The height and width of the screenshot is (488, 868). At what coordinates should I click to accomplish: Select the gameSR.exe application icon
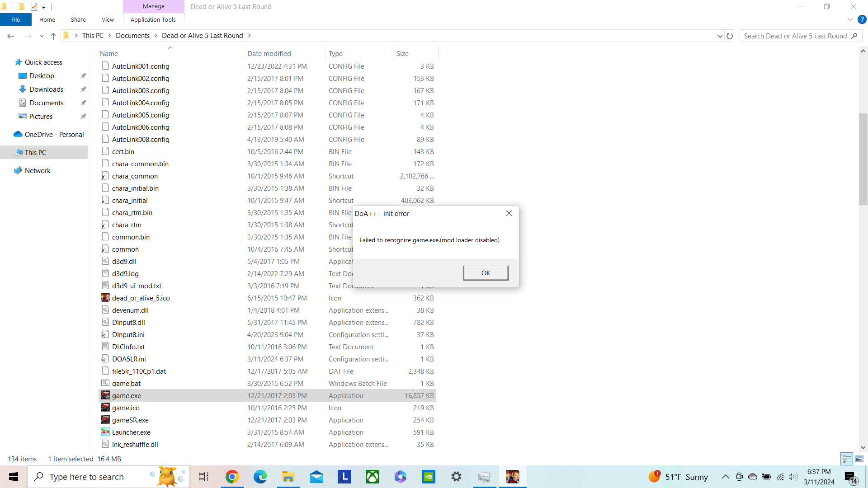pos(105,420)
